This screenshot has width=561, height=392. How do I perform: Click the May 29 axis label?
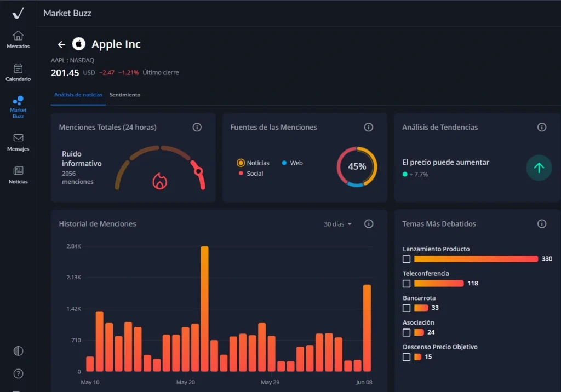[270, 382]
